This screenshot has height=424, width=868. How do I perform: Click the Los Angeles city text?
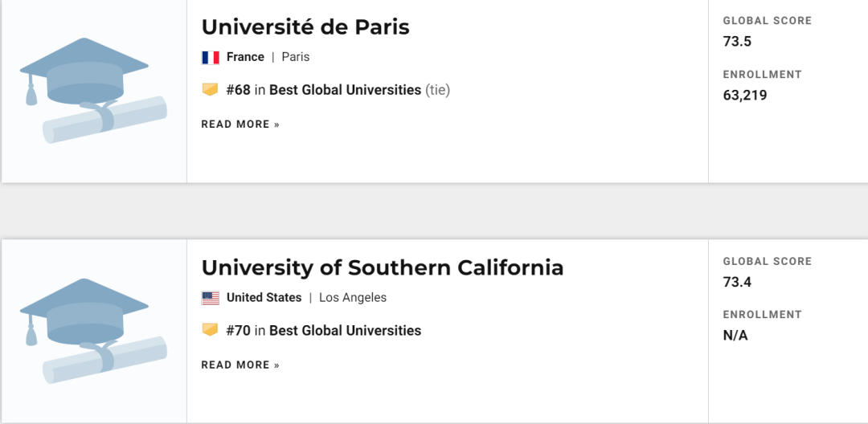[x=353, y=298]
